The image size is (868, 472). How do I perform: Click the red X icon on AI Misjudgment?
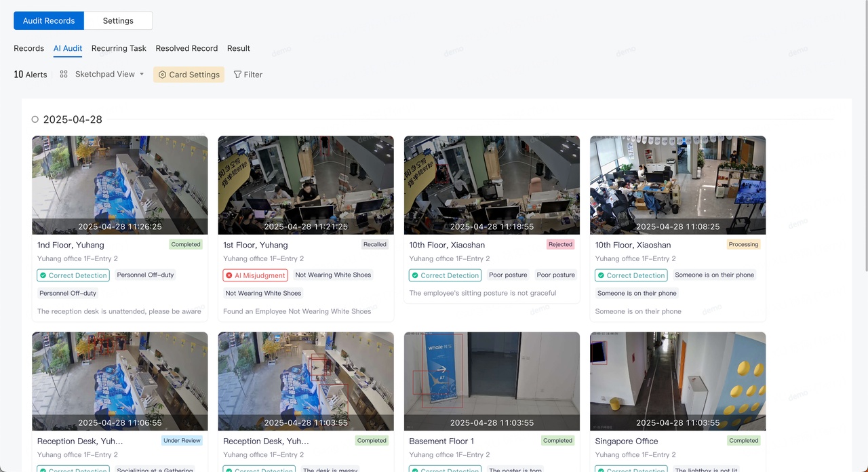tap(229, 275)
